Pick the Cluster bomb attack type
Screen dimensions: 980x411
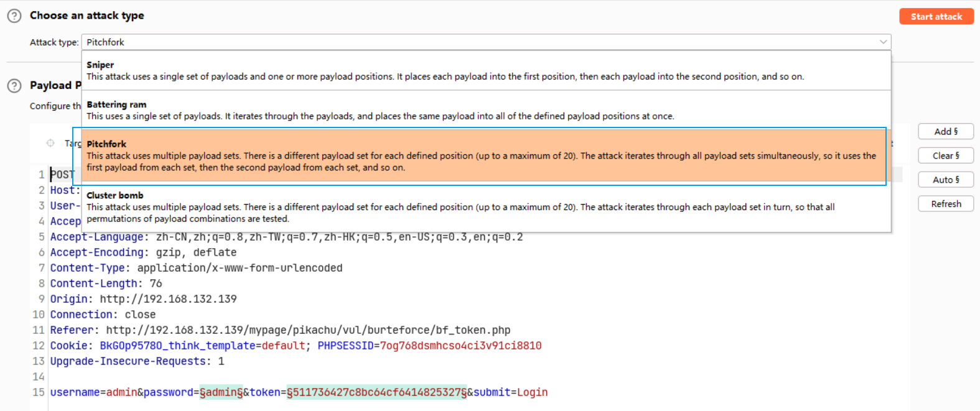click(x=485, y=207)
